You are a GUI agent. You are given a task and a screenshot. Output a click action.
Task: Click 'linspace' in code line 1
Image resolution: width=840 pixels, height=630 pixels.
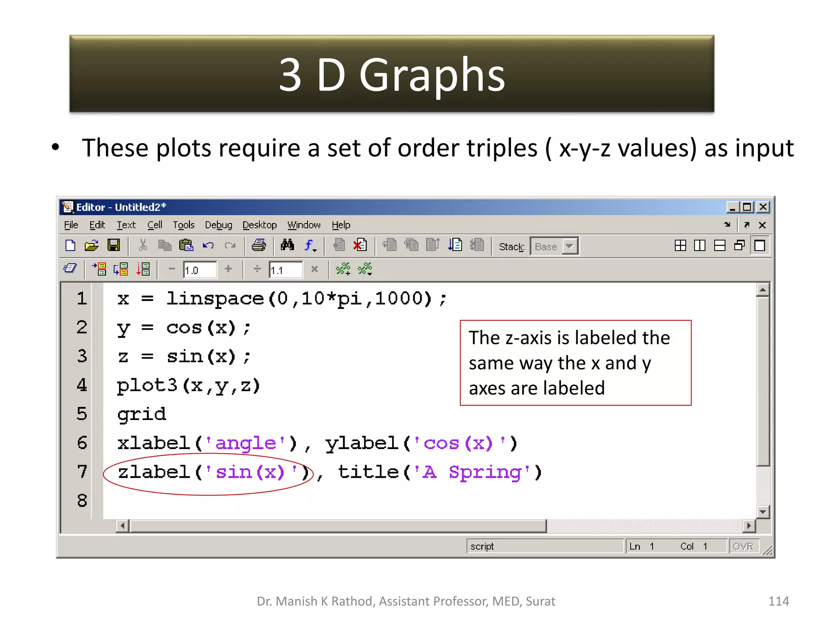point(215,299)
